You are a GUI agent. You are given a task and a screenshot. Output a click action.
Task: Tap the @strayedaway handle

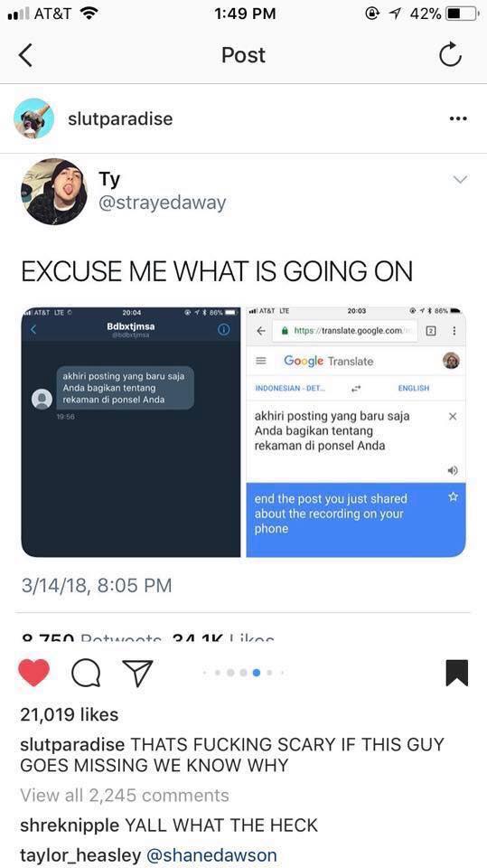point(162,203)
